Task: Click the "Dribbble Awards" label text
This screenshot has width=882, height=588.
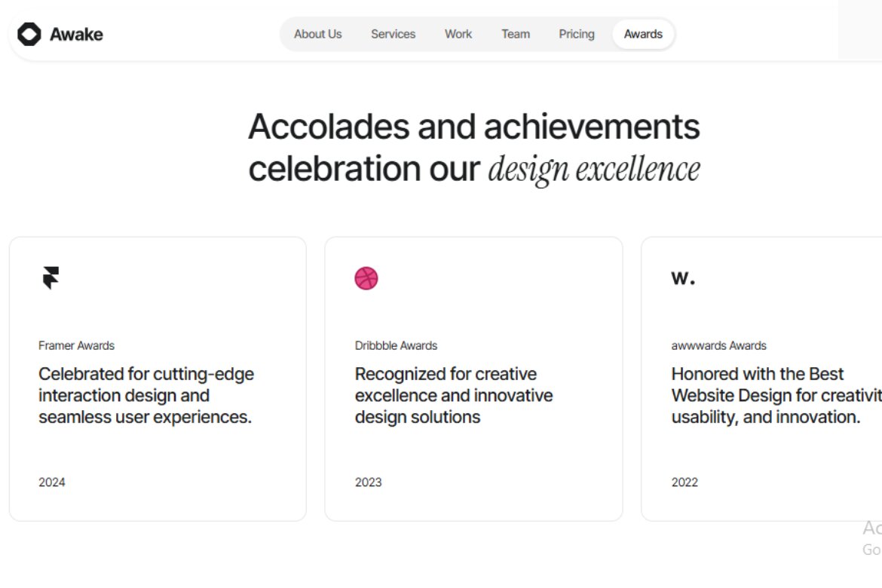Action: click(396, 345)
